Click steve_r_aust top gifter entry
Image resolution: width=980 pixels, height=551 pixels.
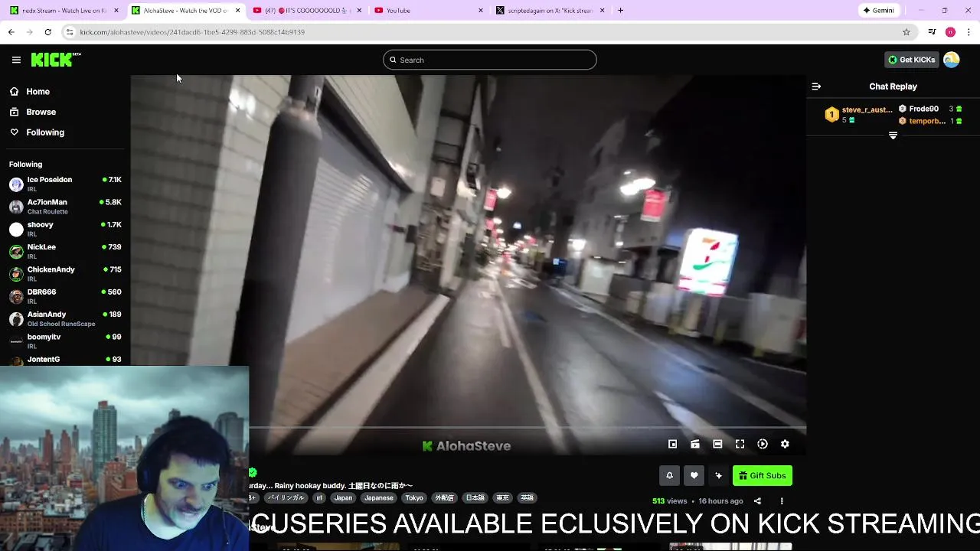click(859, 115)
